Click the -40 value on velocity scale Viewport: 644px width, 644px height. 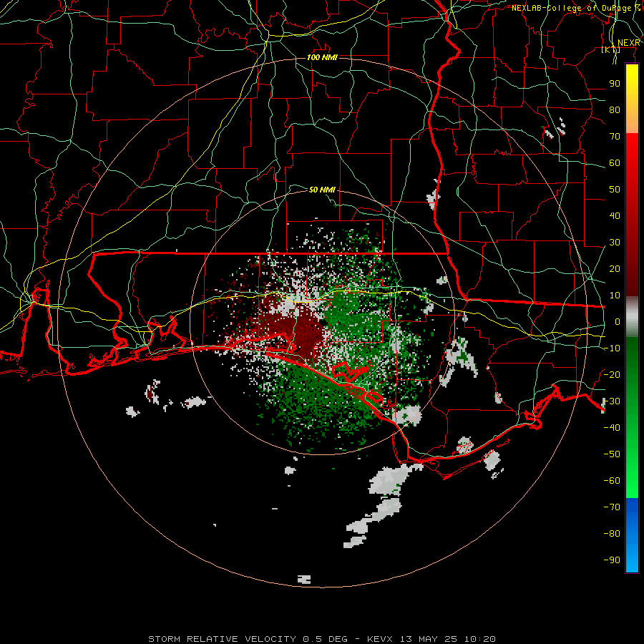pos(612,428)
